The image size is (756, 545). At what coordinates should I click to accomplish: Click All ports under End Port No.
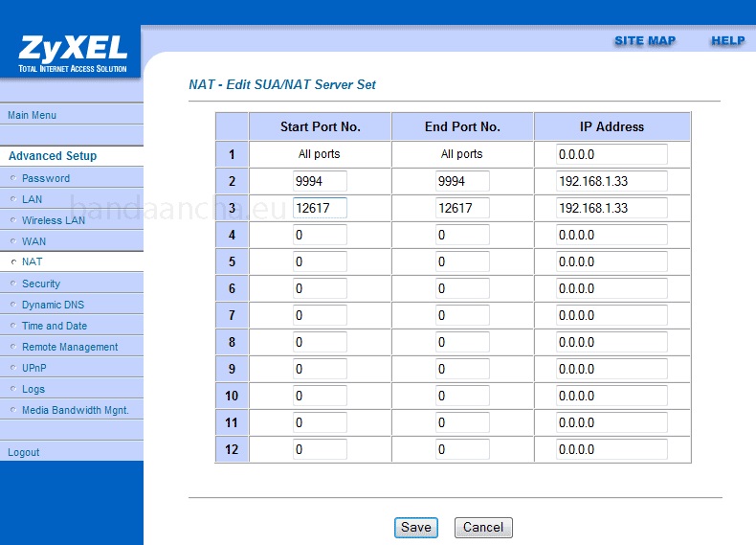(462, 154)
